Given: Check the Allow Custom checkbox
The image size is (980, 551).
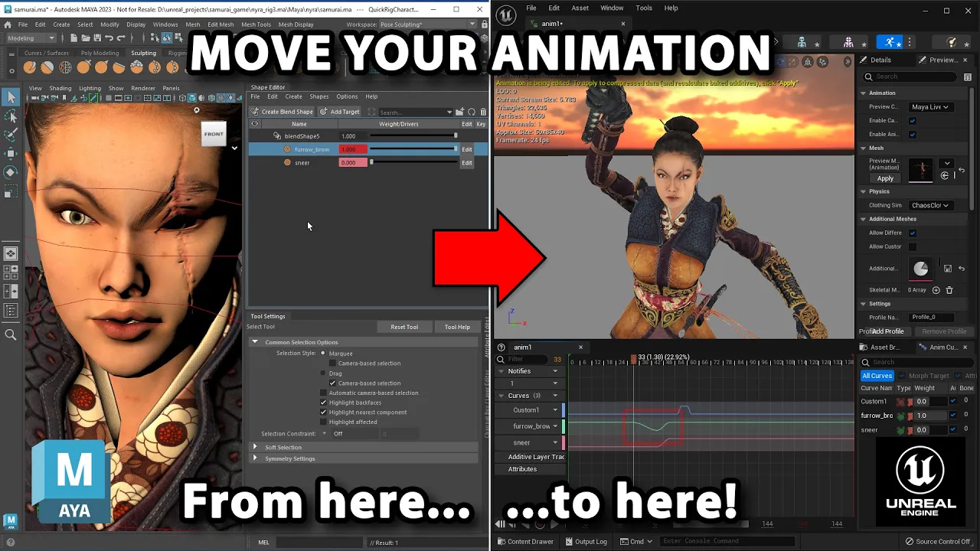Looking at the screenshot, I should tap(912, 246).
